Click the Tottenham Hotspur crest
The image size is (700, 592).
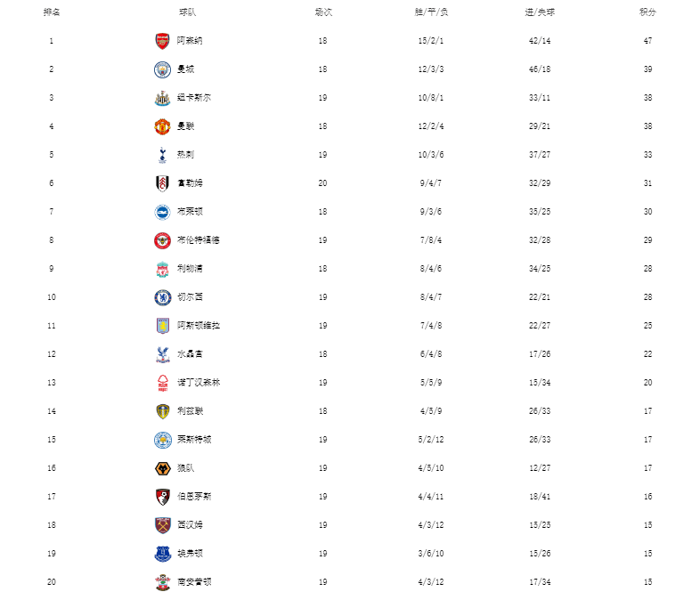point(162,155)
